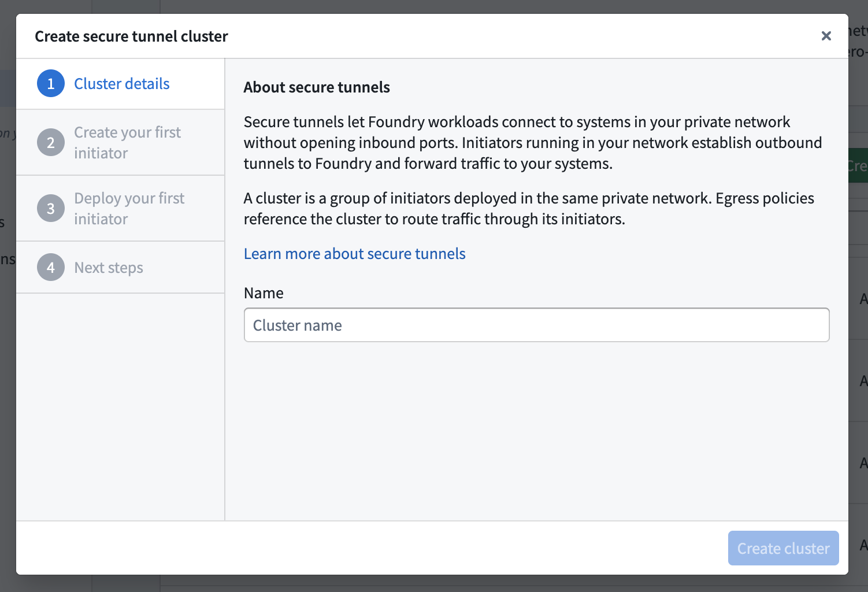Go to Create your first initiator step
This screenshot has height=592, width=868.
point(120,143)
